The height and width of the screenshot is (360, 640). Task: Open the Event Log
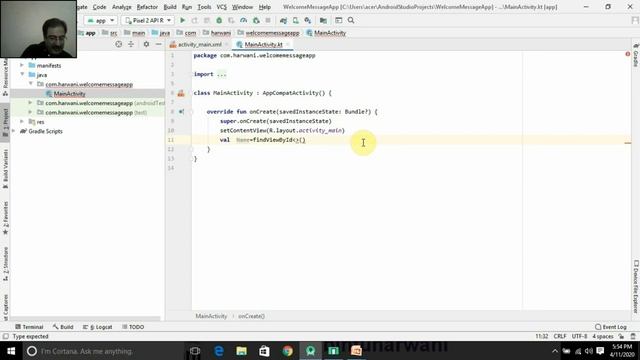[611, 327]
